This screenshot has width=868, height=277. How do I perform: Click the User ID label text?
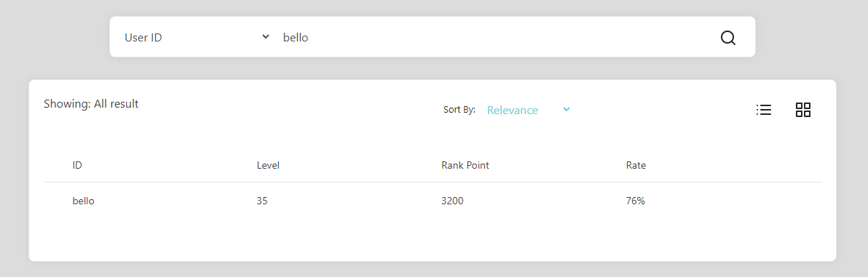click(143, 38)
